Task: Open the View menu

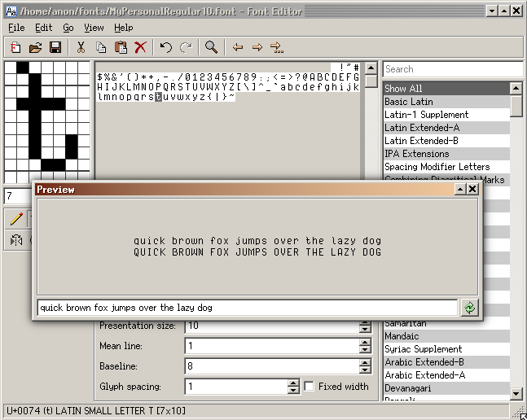Action: [x=94, y=28]
